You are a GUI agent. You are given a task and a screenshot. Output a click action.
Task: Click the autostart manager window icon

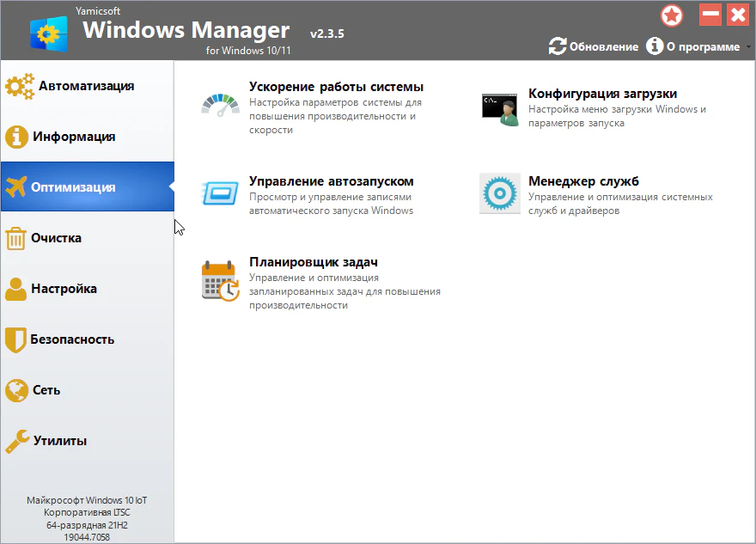pos(221,193)
